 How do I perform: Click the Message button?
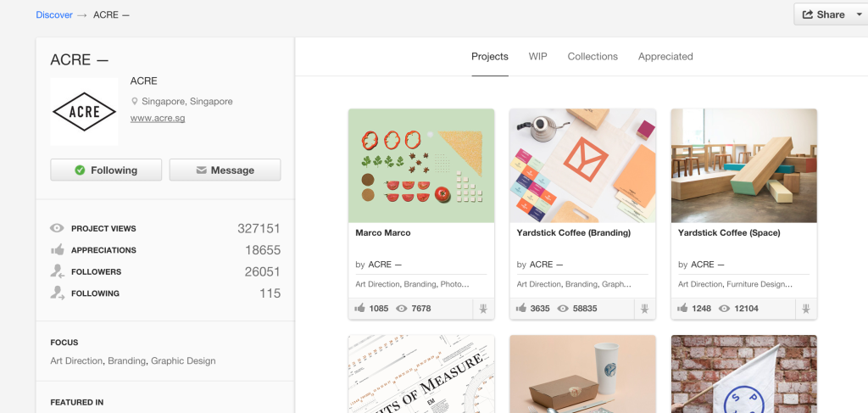click(x=225, y=170)
